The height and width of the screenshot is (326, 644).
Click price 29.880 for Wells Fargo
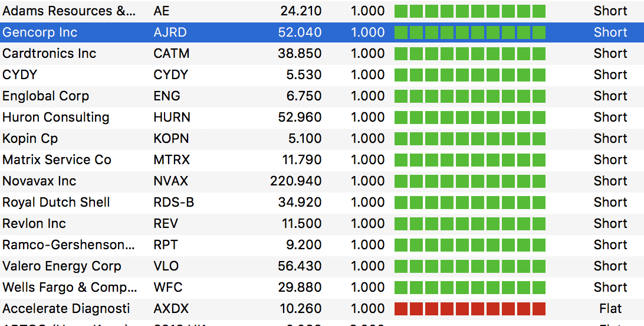[x=300, y=288]
